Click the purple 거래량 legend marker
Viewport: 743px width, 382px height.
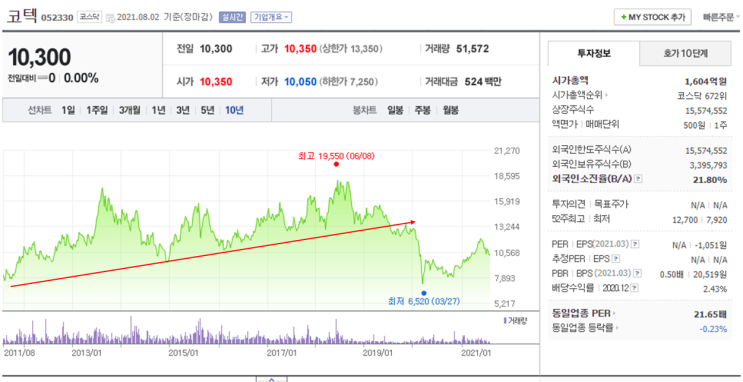pyautogui.click(x=505, y=321)
